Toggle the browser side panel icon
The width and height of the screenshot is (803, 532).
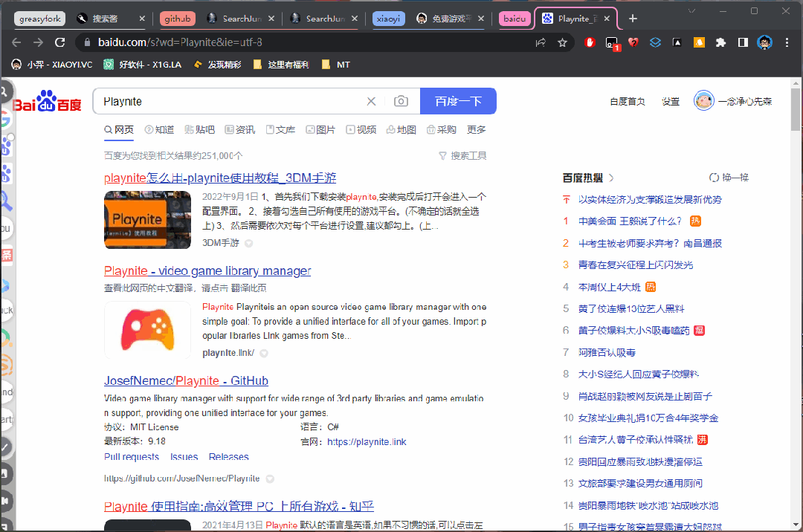(x=742, y=43)
